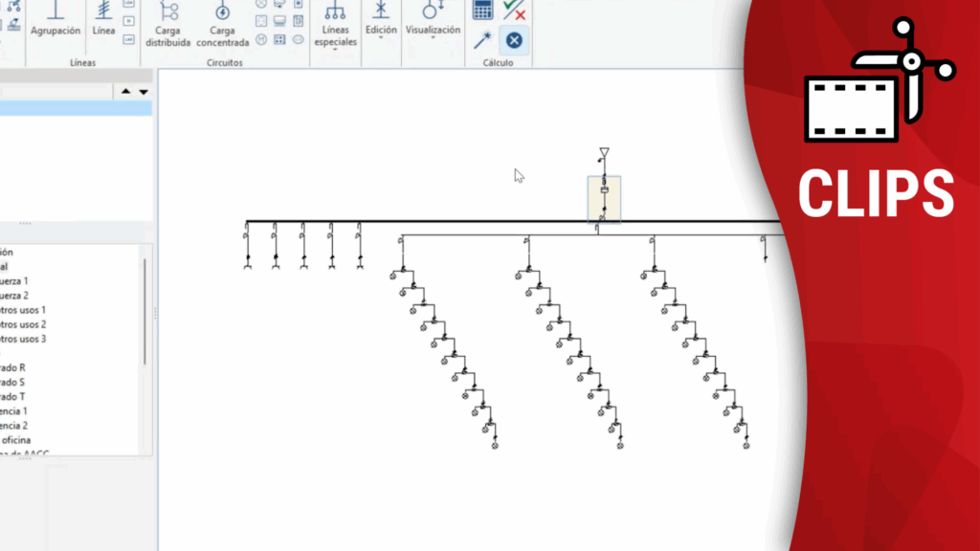Select 'otros usos 3' list entry
The height and width of the screenshot is (551, 980).
pos(23,339)
